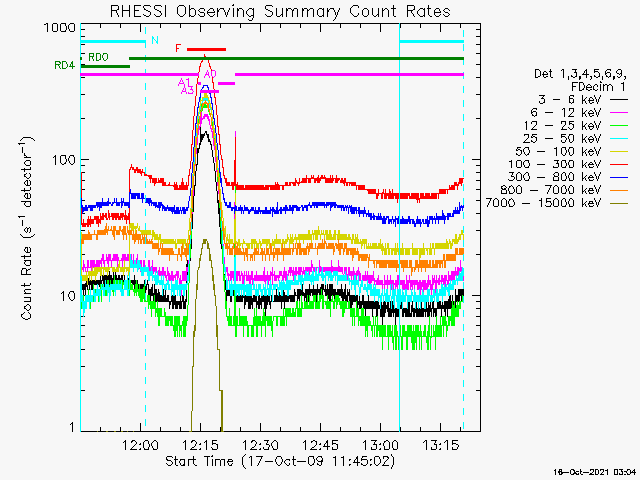Click the green 'RD4' flag label
This screenshot has height=480, width=640.
[x=64, y=65]
